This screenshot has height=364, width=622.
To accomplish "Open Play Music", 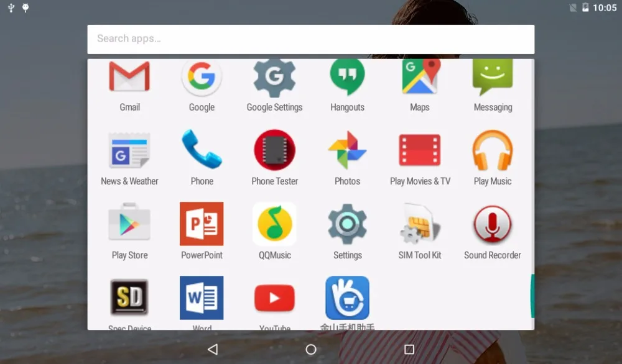I will (493, 150).
